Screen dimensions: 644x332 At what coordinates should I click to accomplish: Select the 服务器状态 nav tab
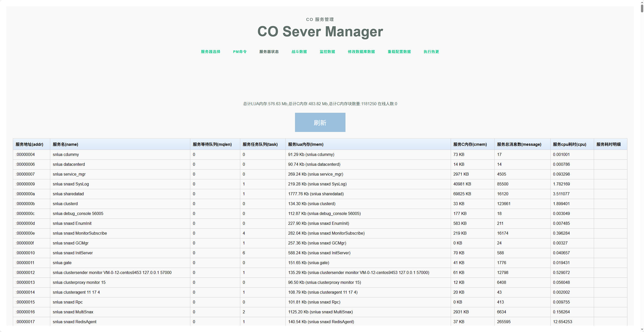[269, 52]
